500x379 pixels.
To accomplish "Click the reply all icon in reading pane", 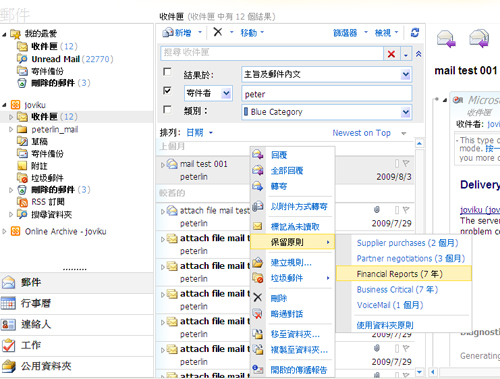I will coord(479,38).
